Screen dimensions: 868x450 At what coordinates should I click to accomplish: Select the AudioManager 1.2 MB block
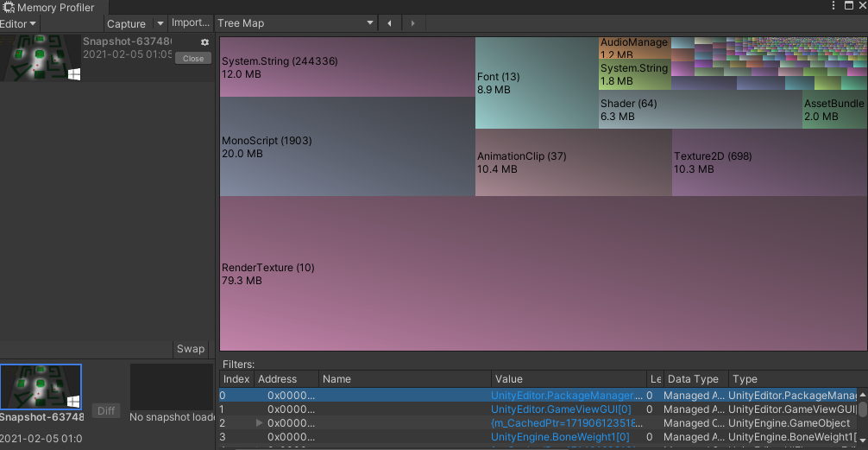[x=634, y=48]
